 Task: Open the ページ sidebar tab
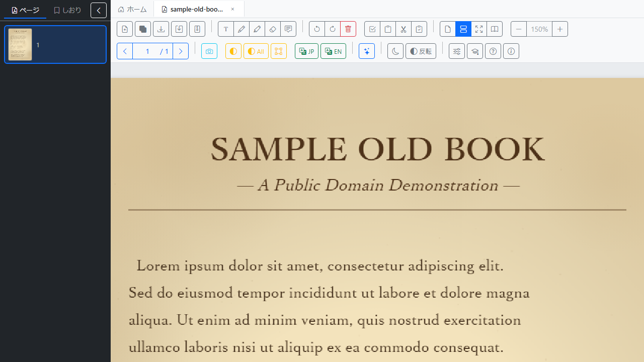coord(25,10)
